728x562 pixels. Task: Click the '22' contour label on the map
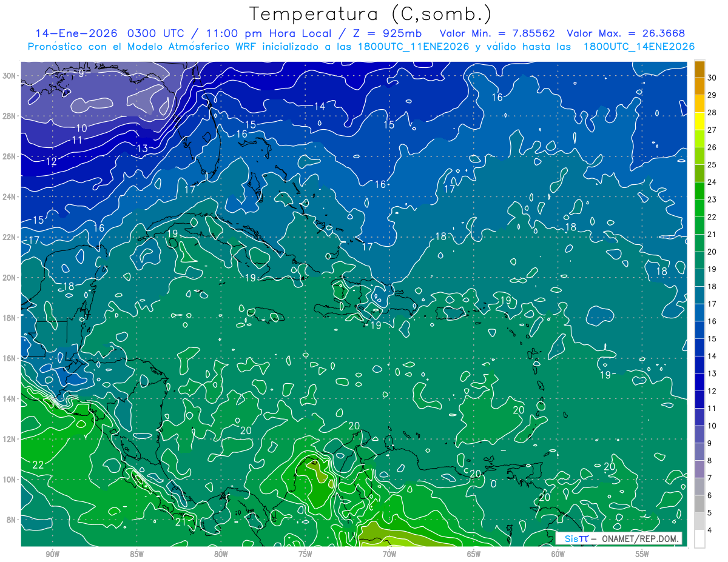click(38, 465)
